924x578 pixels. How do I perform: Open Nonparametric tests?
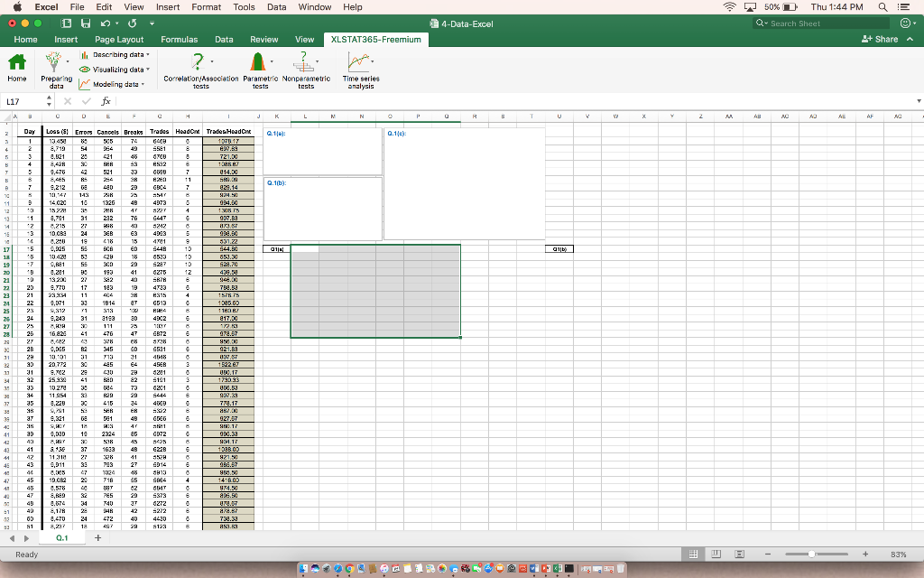point(306,69)
